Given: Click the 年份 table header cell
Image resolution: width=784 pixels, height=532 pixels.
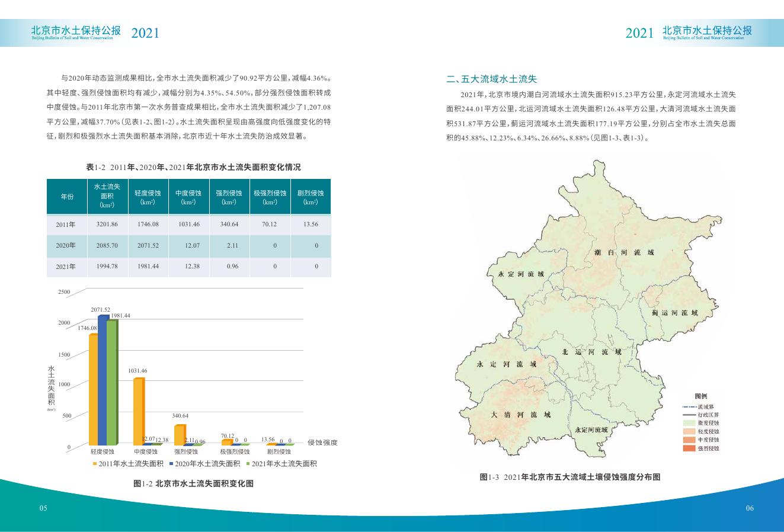Looking at the screenshot, I should (68, 197).
